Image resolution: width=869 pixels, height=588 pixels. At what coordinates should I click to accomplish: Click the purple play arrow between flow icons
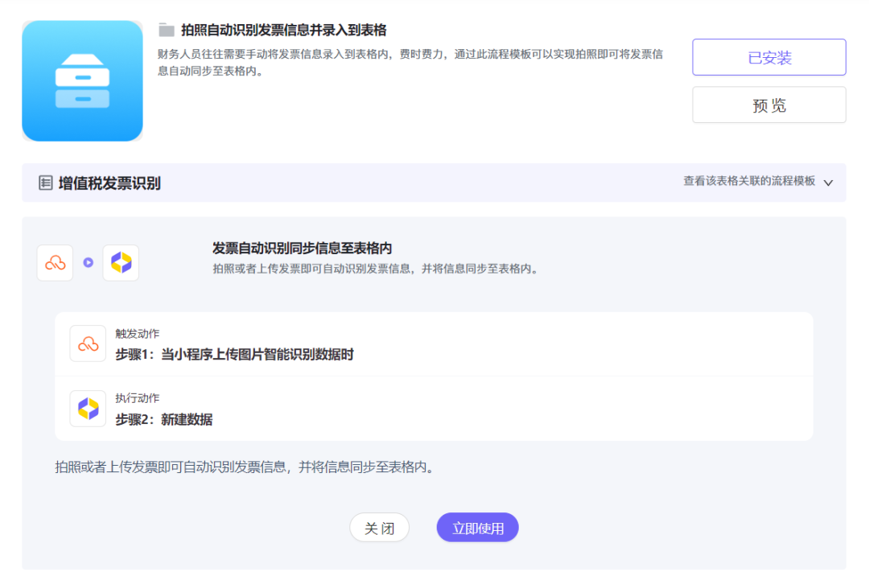(x=89, y=263)
